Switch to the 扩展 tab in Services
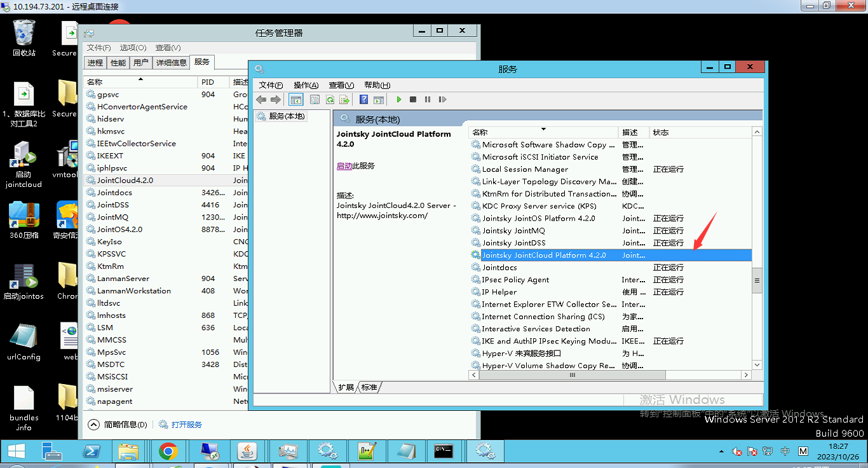Screen dimensions: 868x468 pyautogui.click(x=346, y=387)
